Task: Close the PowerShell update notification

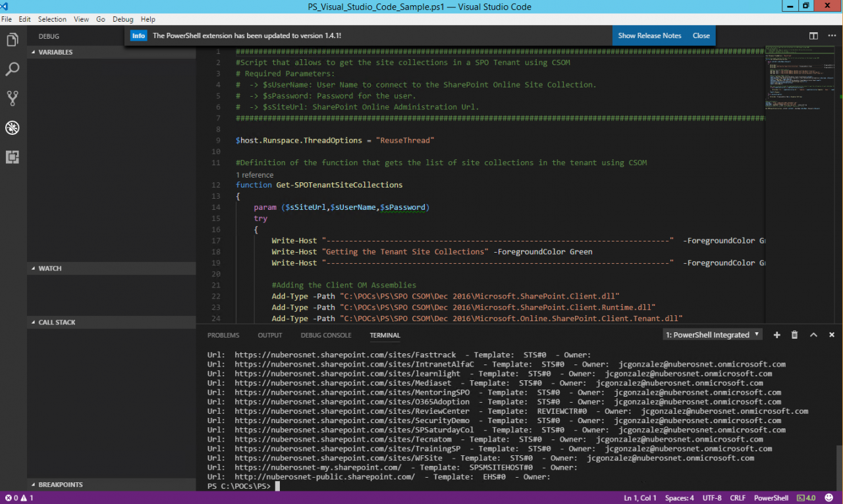Action: pyautogui.click(x=701, y=36)
